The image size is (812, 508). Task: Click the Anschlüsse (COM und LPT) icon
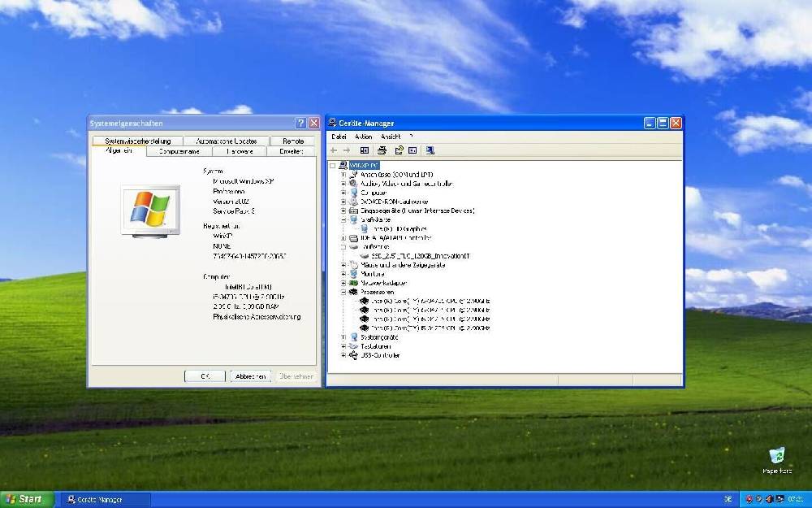[x=353, y=175]
